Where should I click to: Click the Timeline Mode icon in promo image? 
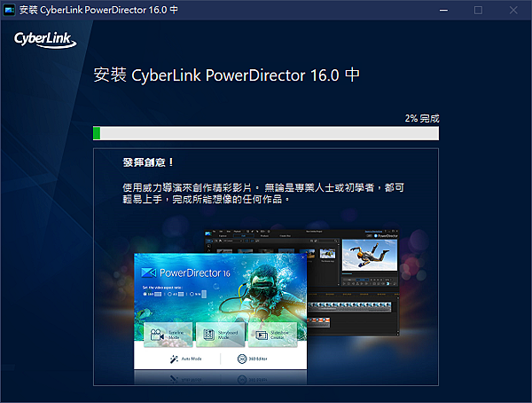(157, 335)
